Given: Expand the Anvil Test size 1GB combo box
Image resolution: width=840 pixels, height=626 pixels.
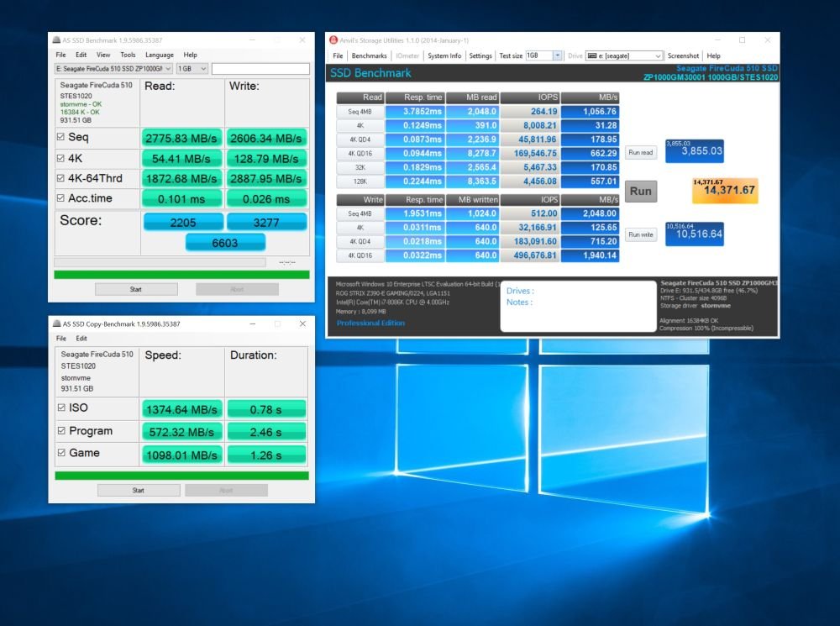Looking at the screenshot, I should 543,55.
